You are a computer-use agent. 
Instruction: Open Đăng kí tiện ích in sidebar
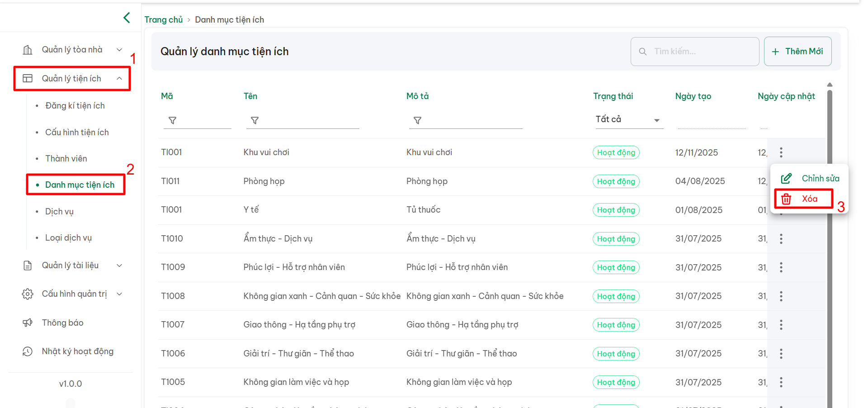point(75,106)
